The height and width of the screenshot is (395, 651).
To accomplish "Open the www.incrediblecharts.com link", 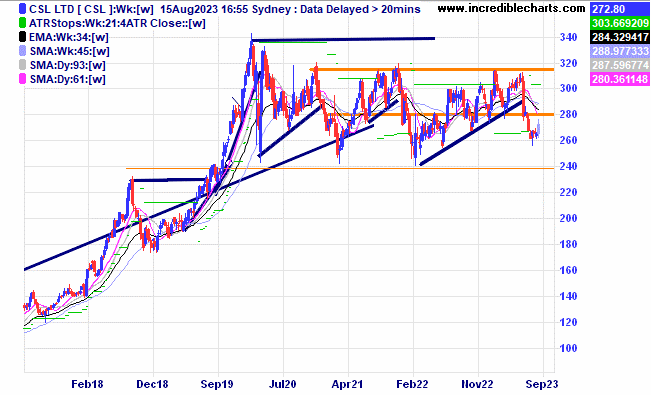I will (x=512, y=8).
